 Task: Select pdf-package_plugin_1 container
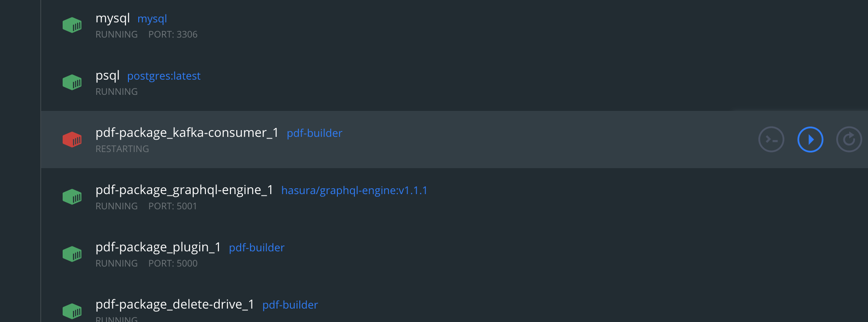[158, 247]
